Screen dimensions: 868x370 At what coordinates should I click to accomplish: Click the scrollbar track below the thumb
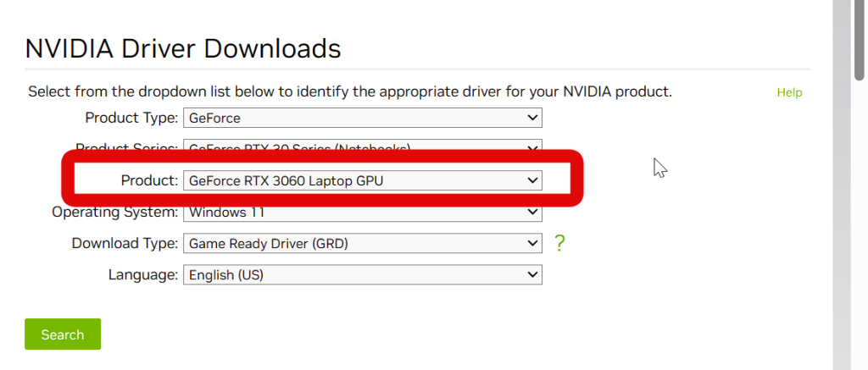click(x=860, y=254)
